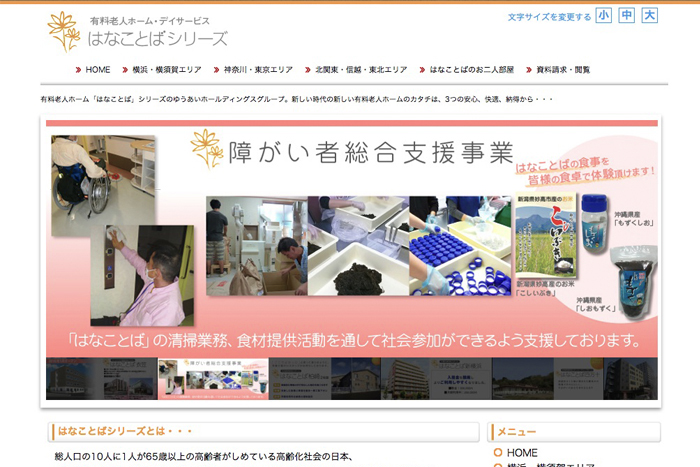Switch to large text size 大 button
Viewport: 700px width, 467px height.
(x=650, y=16)
